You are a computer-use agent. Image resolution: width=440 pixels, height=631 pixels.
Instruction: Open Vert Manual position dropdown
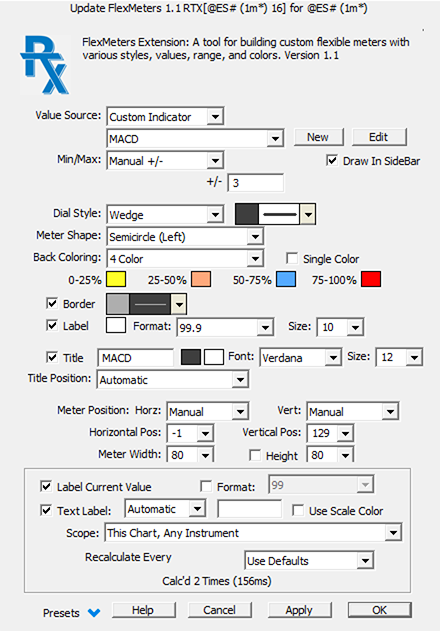tap(353, 411)
